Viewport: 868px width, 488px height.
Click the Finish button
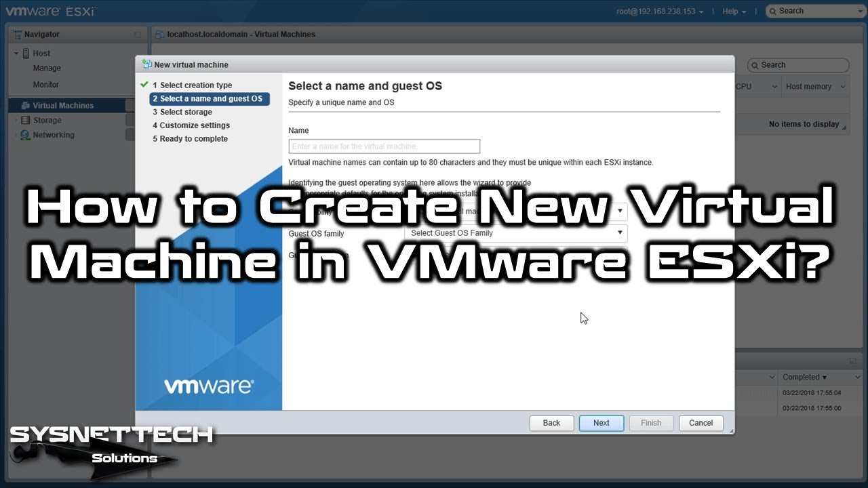tap(651, 423)
